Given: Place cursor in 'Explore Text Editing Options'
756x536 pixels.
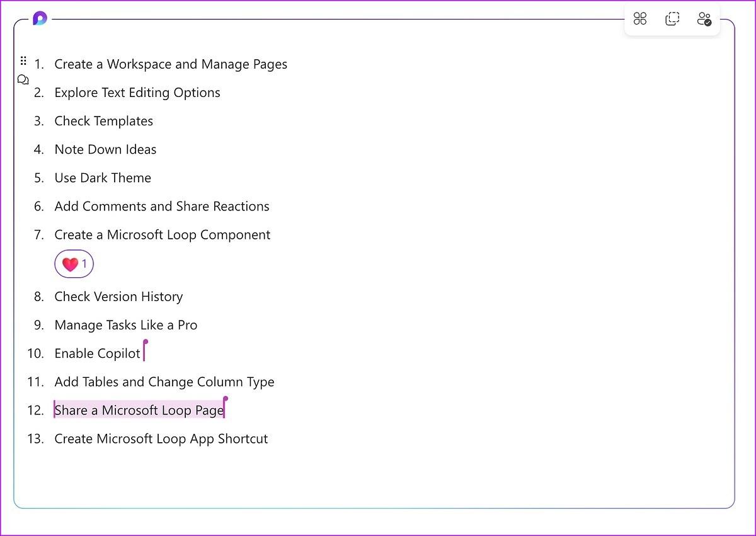Looking at the screenshot, I should pyautogui.click(x=137, y=93).
